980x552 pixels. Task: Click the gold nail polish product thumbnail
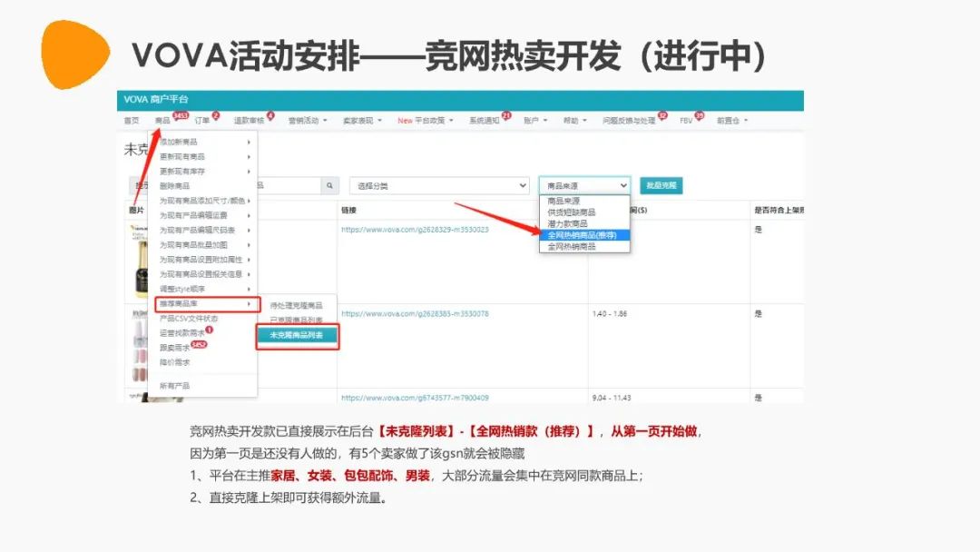click(140, 261)
